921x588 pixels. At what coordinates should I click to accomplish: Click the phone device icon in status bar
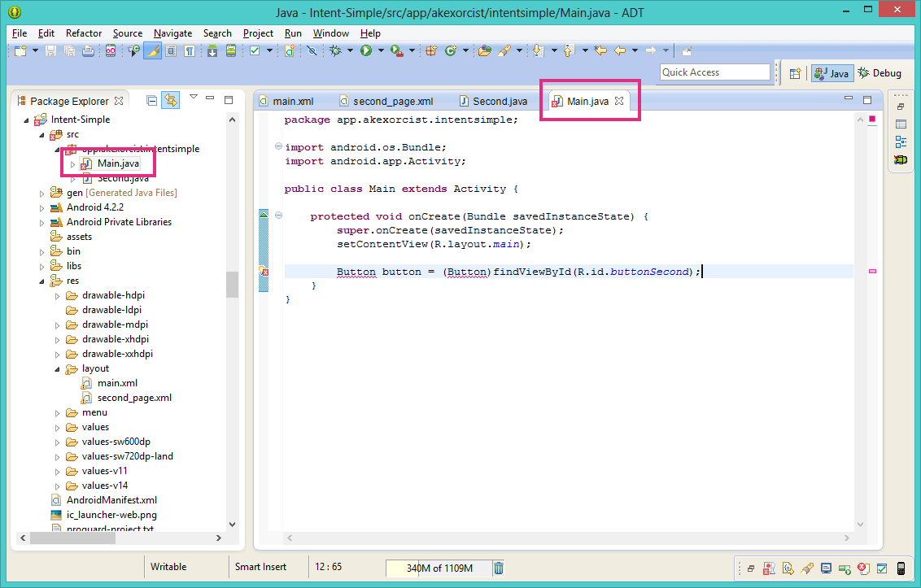tap(901, 568)
